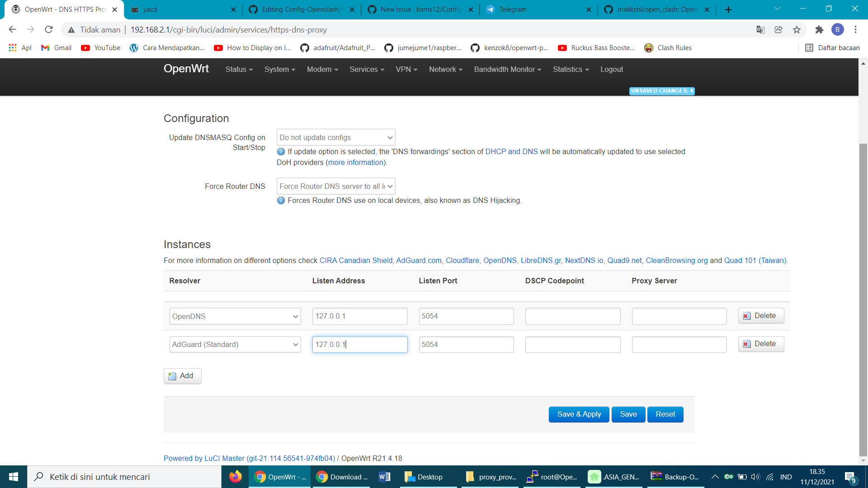Viewport: 868px width, 488px height.
Task: Open new browser tab with plus
Action: pyautogui.click(x=728, y=9)
